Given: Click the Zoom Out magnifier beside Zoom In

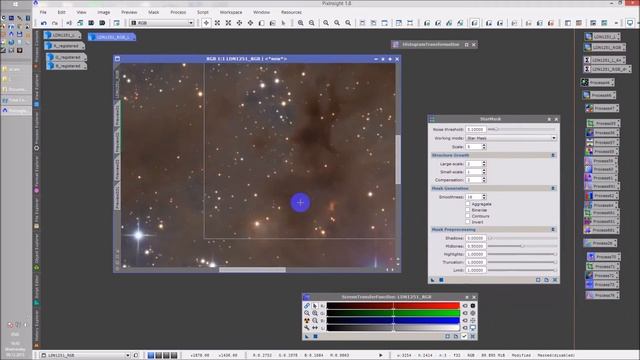Looking at the screenshot, I should (312, 23).
